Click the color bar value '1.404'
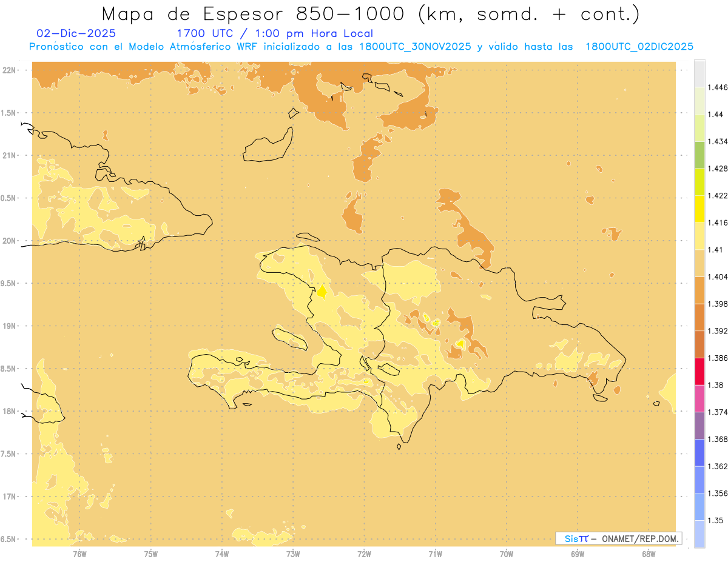 pos(718,277)
